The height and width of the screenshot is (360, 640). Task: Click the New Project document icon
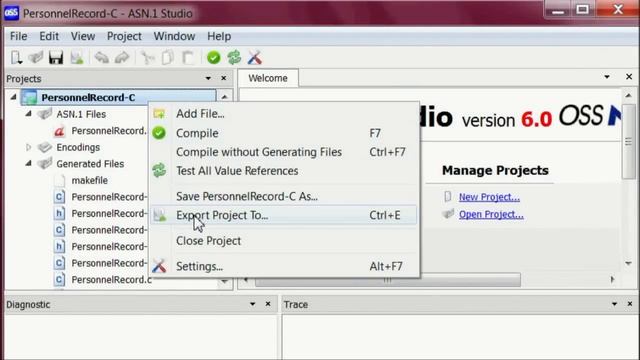(448, 196)
